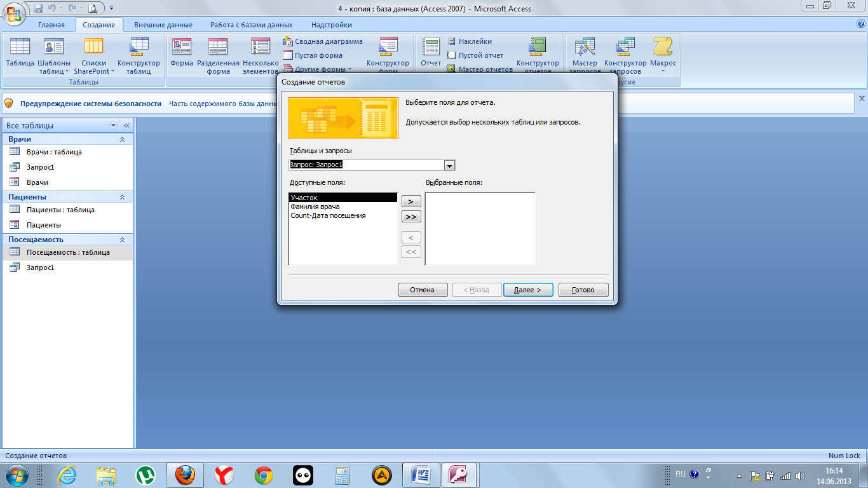Open Шаблоны таблиц templates menu
868x488 pixels.
click(54, 55)
